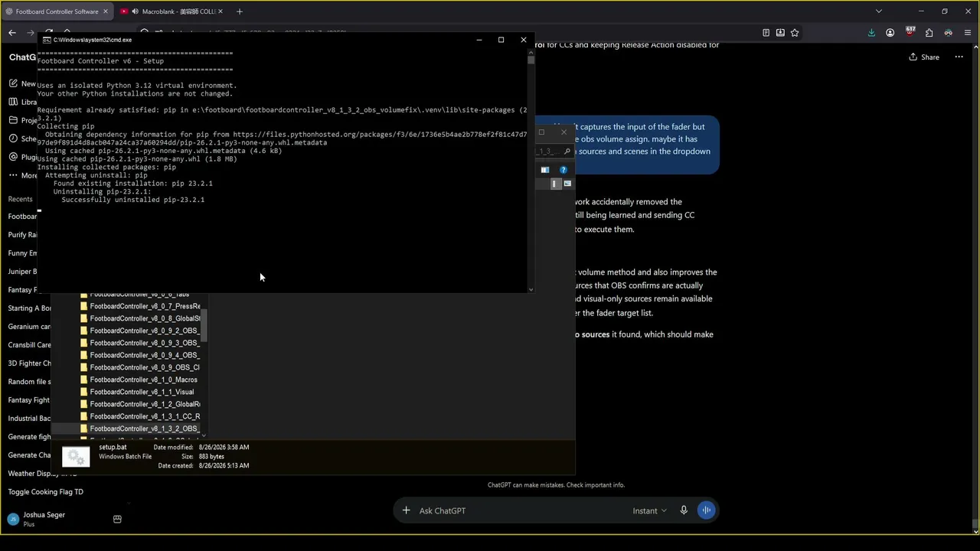Switch Explorer to large icons view
The height and width of the screenshot is (551, 980).
(567, 184)
